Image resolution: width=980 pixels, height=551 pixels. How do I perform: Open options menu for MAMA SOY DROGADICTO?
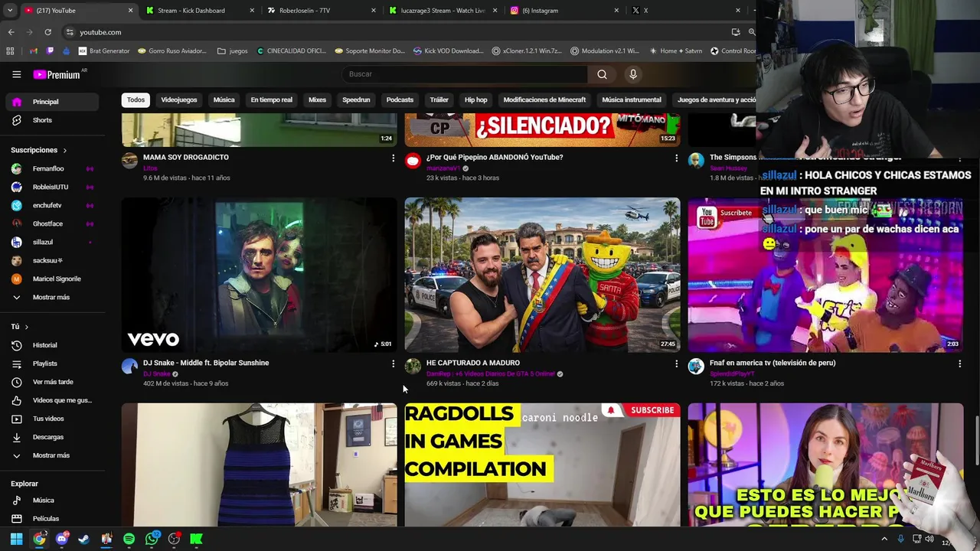coord(393,158)
